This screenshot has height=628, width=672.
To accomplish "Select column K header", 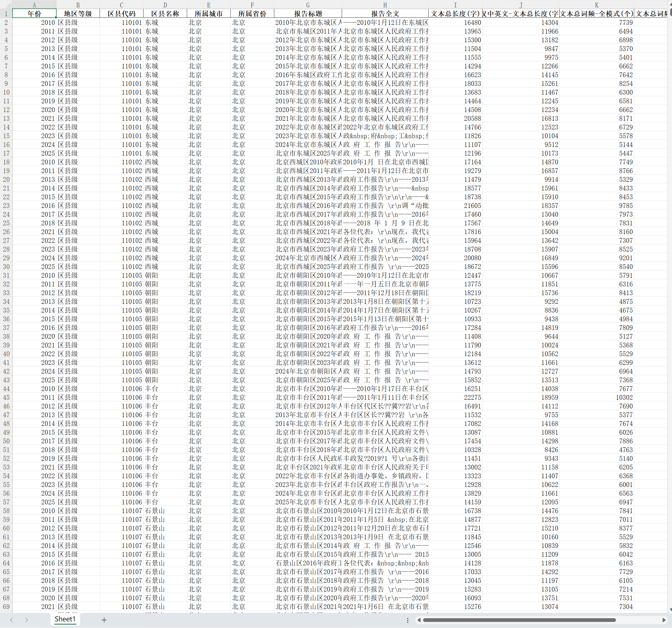I will coord(597,5).
